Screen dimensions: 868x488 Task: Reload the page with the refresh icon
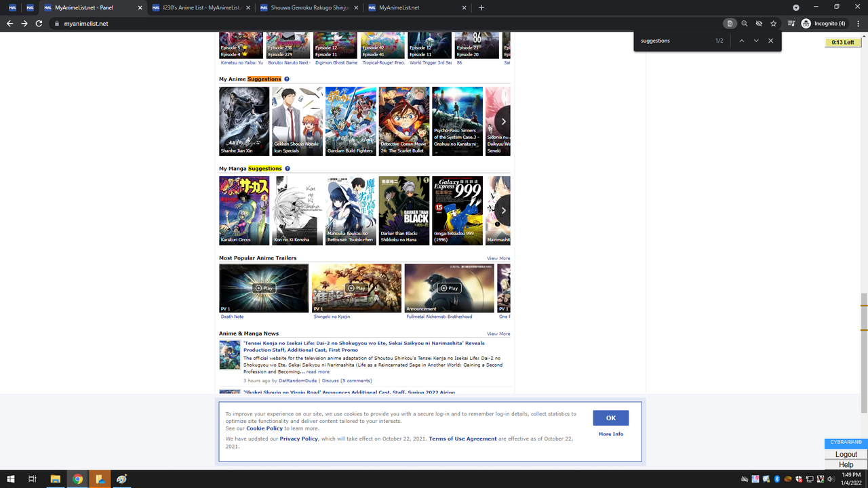click(39, 24)
